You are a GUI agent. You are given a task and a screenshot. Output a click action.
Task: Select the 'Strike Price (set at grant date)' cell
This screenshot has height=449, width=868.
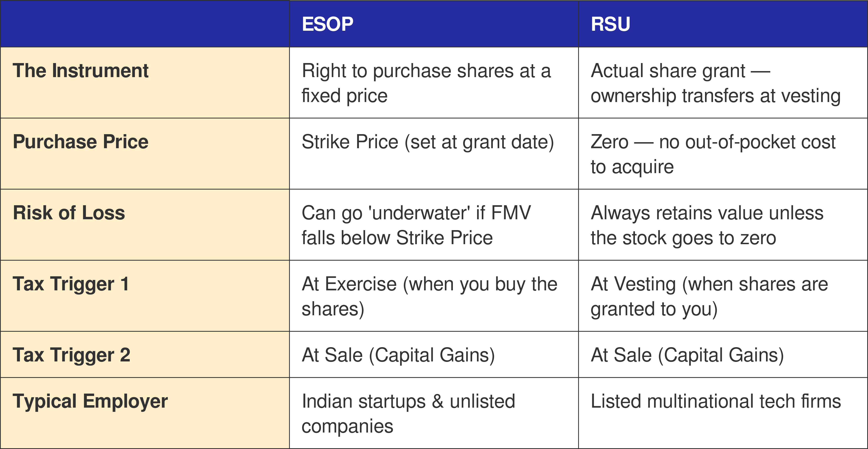(x=434, y=154)
